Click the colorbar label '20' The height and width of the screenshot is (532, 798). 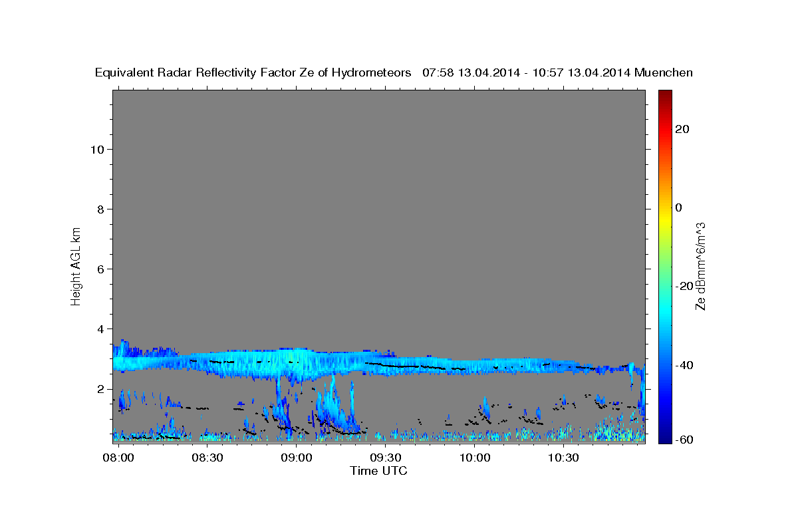[x=682, y=129]
